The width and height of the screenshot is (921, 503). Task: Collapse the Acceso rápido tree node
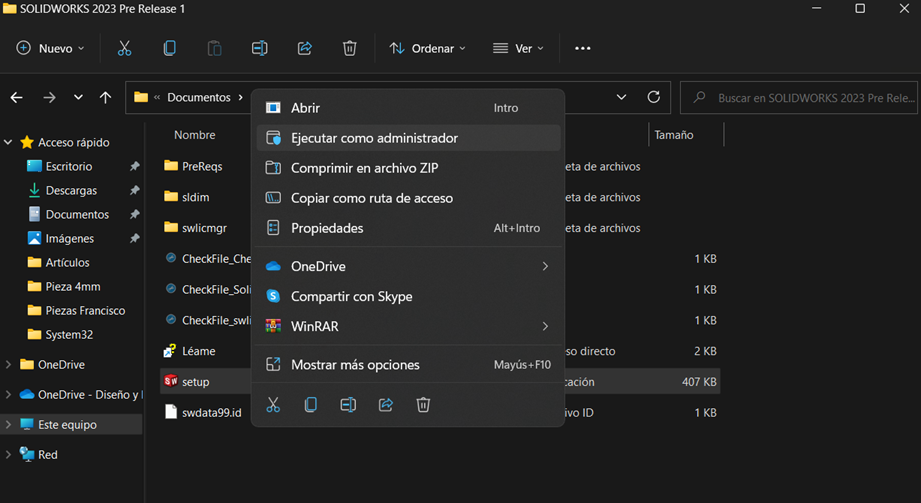pos(8,142)
